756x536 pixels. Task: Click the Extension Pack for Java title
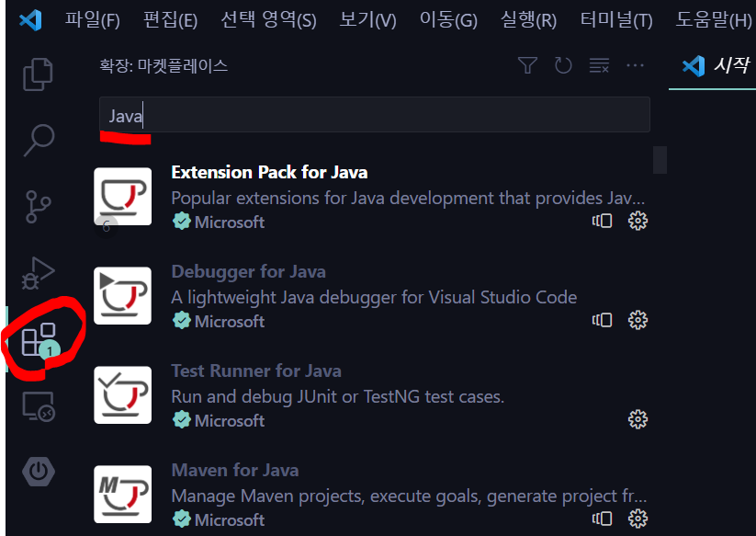(269, 172)
